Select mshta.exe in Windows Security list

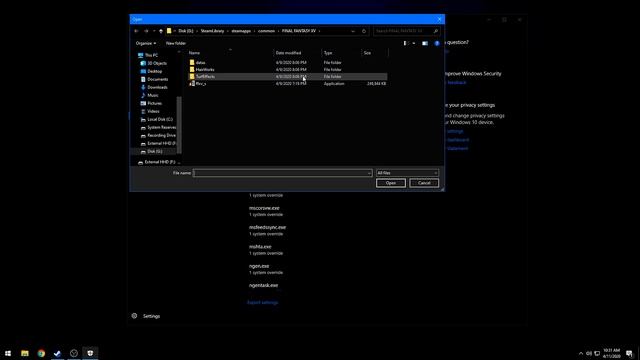260,247
